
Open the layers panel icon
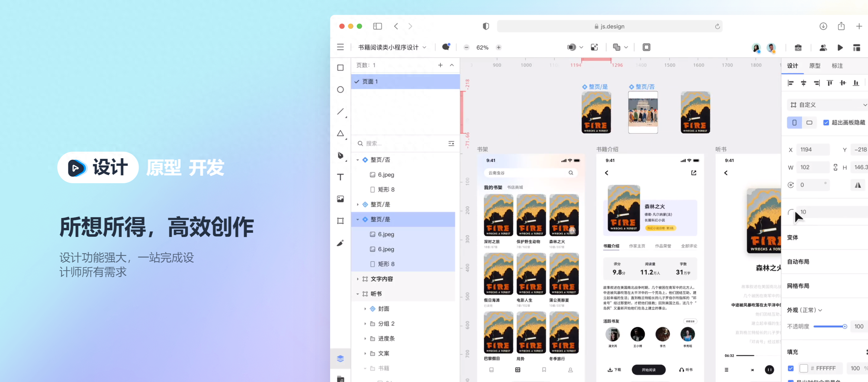340,359
